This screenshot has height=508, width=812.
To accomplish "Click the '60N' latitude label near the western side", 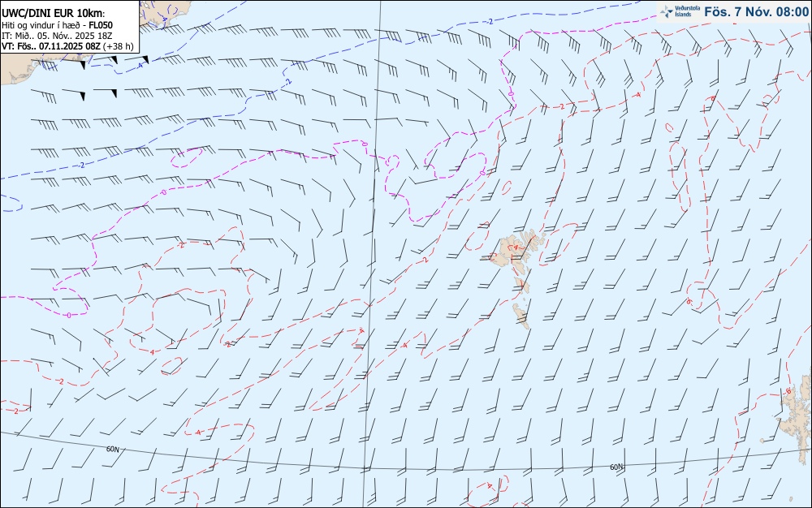I will click(112, 450).
